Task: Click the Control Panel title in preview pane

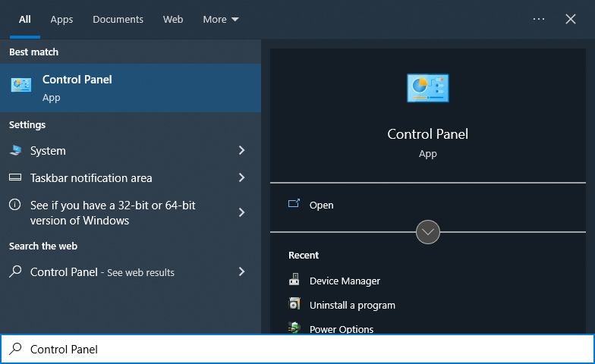Action: pyautogui.click(x=428, y=133)
